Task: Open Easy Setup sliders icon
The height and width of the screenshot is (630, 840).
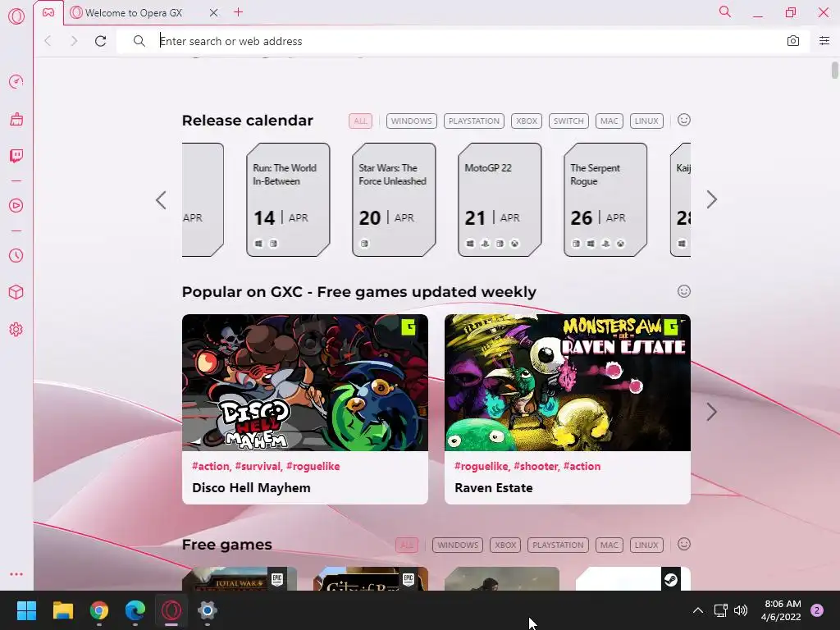Action: [824, 41]
